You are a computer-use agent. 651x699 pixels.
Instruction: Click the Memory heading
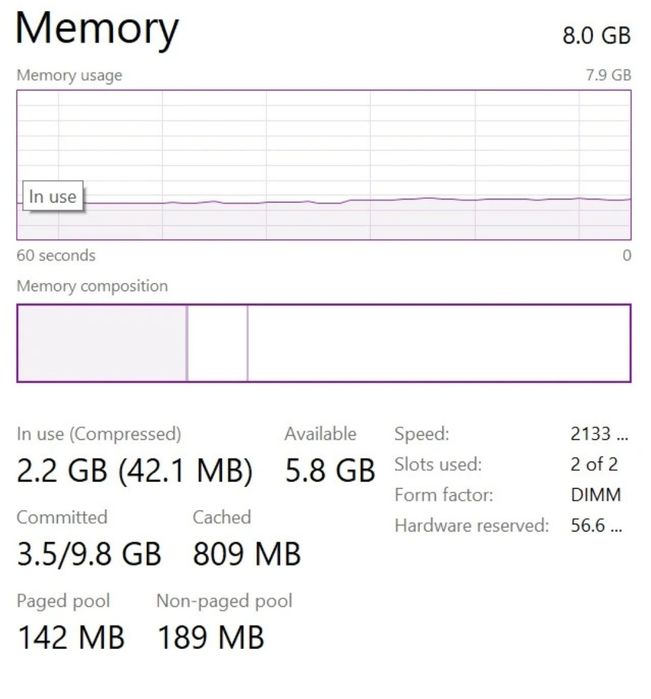(97, 29)
